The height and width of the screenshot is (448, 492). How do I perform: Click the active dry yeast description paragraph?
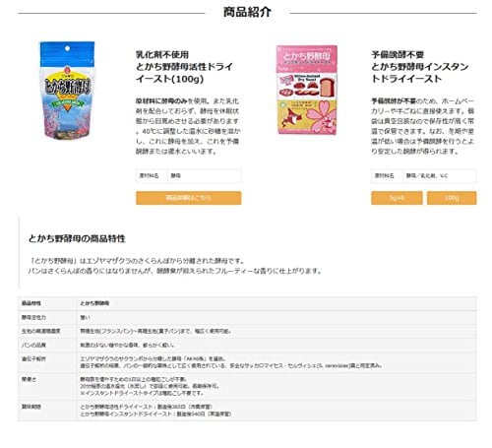point(188,126)
